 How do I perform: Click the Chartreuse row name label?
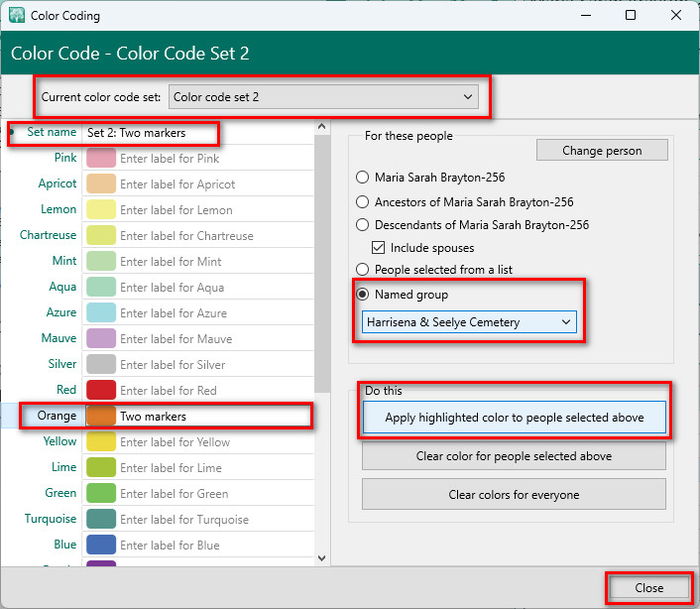pos(49,235)
